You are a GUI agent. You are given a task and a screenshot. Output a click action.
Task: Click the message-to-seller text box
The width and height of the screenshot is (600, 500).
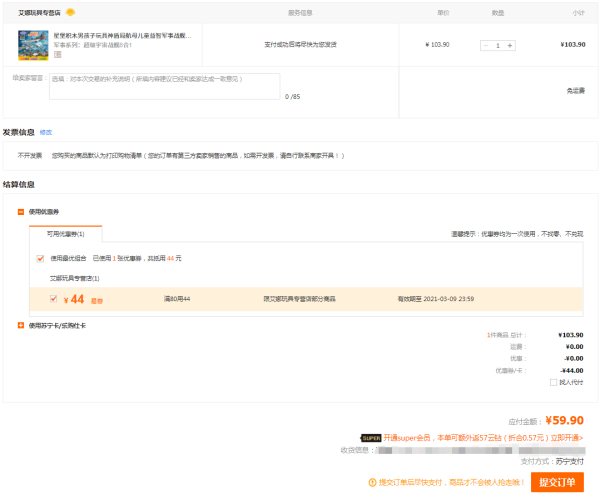coord(165,86)
